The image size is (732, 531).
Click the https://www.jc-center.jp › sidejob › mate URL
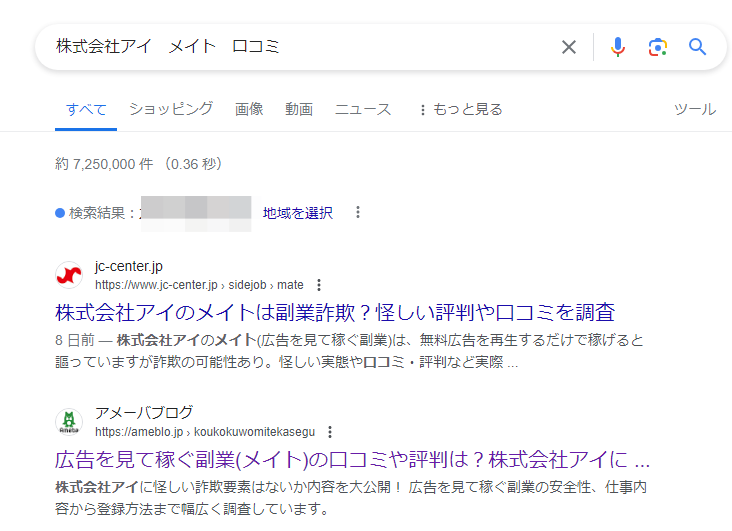pos(199,285)
